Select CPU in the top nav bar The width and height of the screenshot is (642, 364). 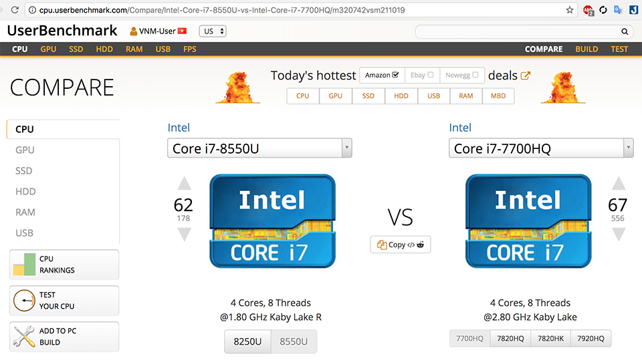(19, 49)
